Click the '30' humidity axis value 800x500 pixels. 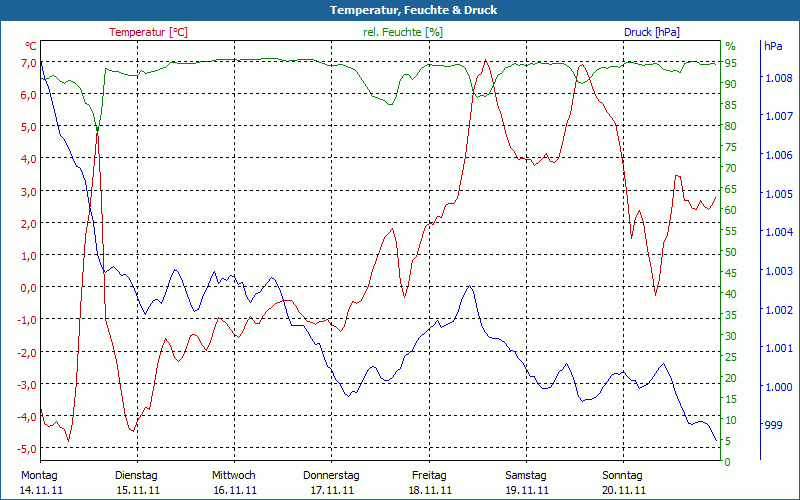[x=730, y=336]
